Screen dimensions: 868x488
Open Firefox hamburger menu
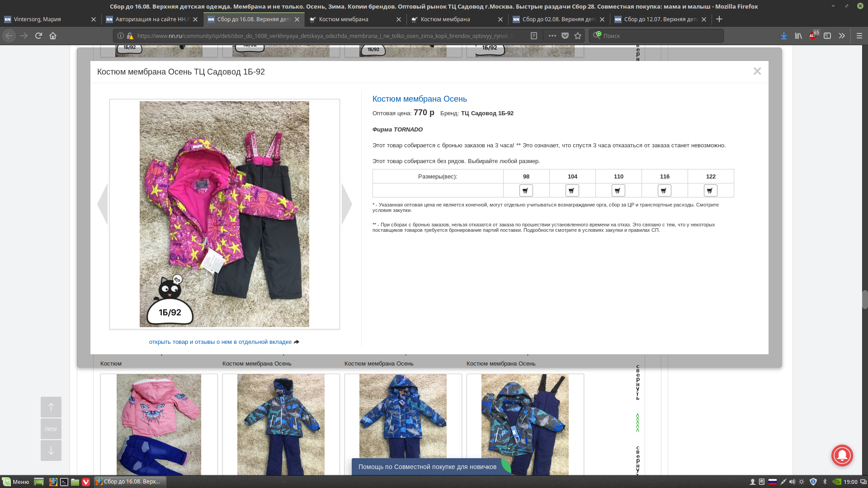click(859, 36)
